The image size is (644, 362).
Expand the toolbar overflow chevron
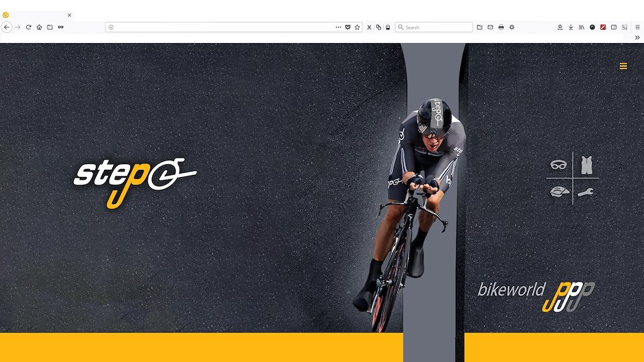click(637, 38)
